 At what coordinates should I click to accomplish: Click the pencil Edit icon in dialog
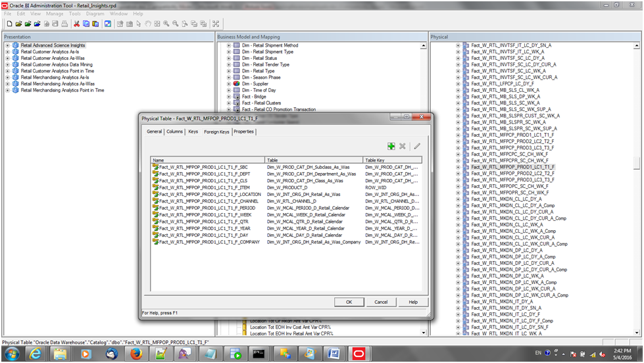point(417,146)
